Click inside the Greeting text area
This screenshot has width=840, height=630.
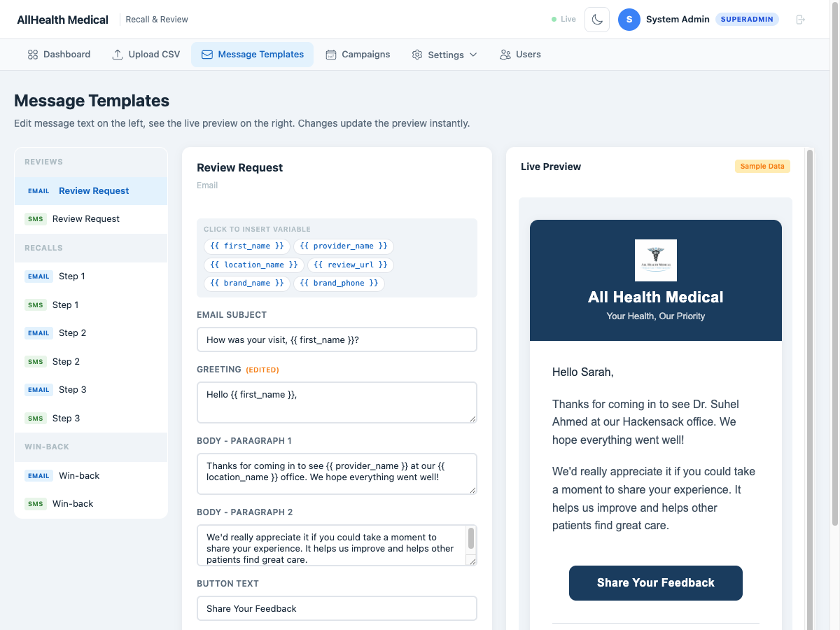(x=337, y=402)
